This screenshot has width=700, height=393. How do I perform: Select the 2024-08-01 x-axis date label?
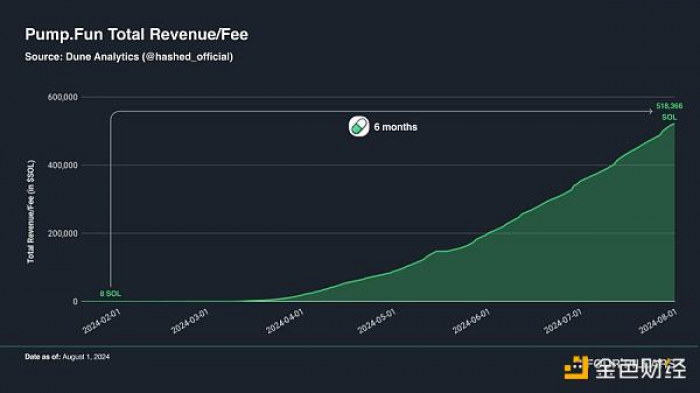point(658,321)
